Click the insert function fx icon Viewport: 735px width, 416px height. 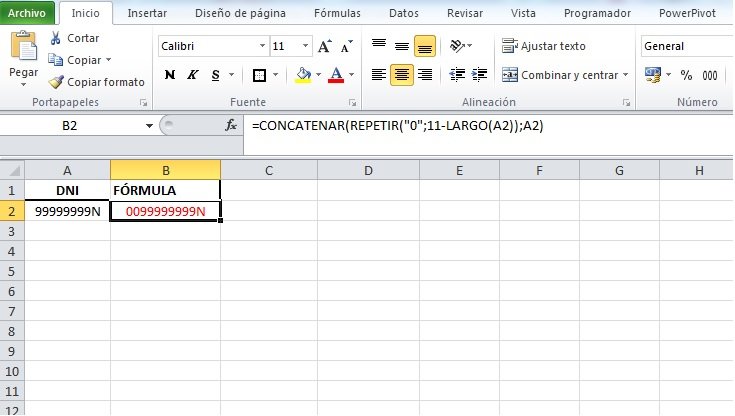[231, 125]
